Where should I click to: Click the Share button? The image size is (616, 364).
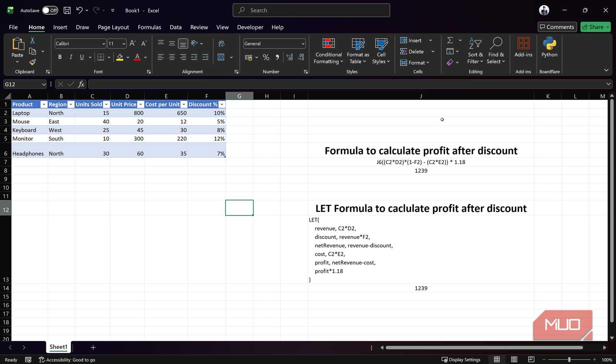tap(595, 27)
